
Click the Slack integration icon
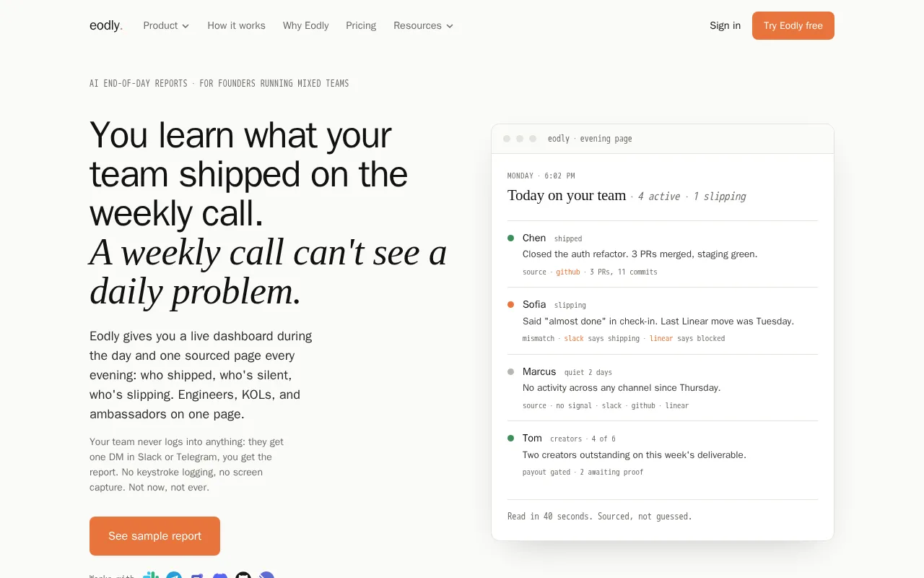click(151, 575)
